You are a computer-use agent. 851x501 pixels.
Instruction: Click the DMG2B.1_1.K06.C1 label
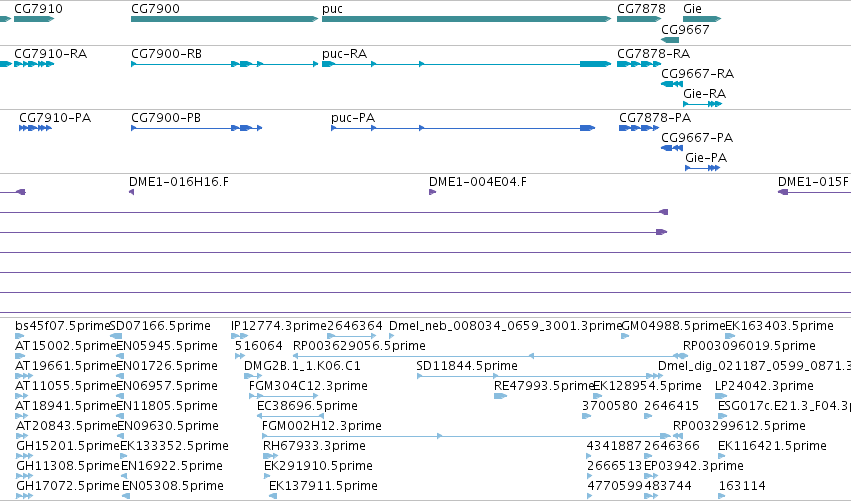click(x=302, y=366)
